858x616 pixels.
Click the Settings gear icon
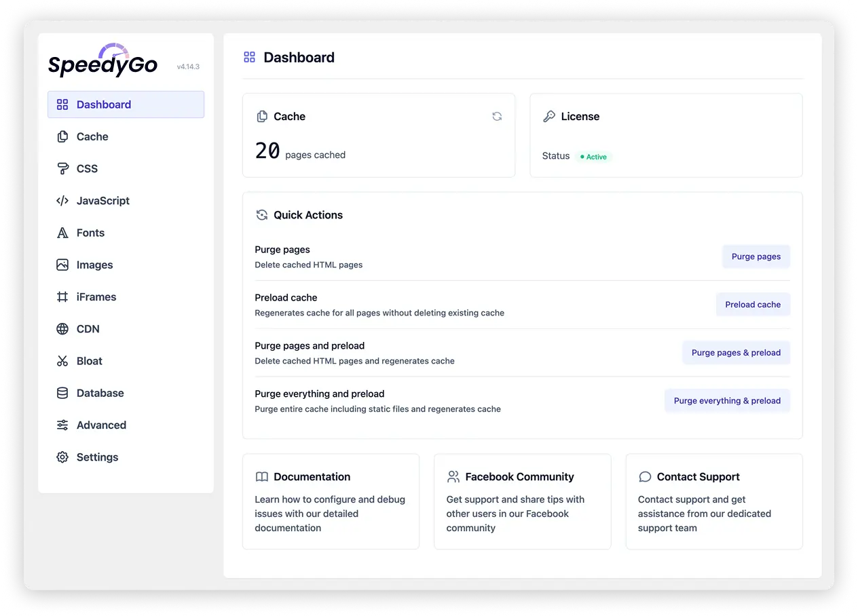[x=62, y=457]
